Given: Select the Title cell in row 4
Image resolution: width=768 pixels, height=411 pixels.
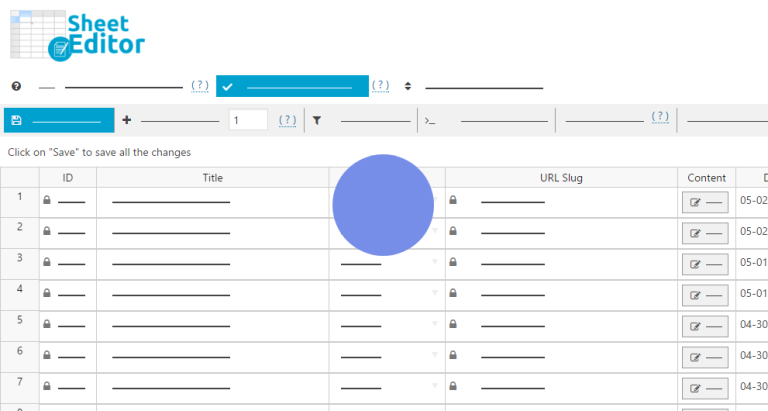Looking at the screenshot, I should point(213,295).
